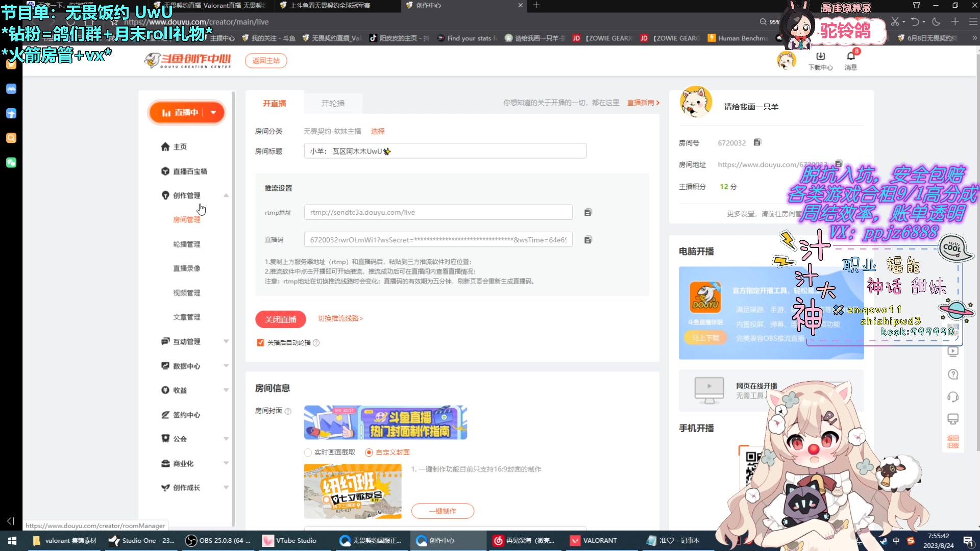Expand the 创作成长 section
Viewport: 980px width, 551px height.
click(226, 488)
